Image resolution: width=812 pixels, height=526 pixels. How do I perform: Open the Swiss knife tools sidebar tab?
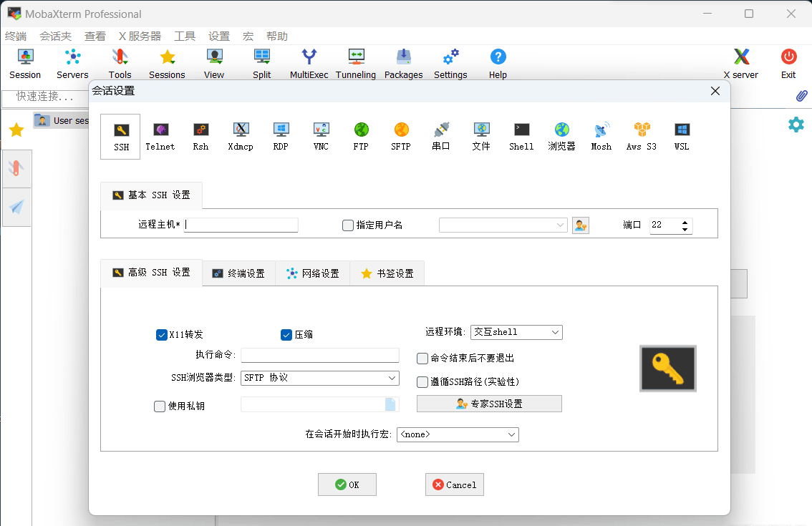pos(16,168)
